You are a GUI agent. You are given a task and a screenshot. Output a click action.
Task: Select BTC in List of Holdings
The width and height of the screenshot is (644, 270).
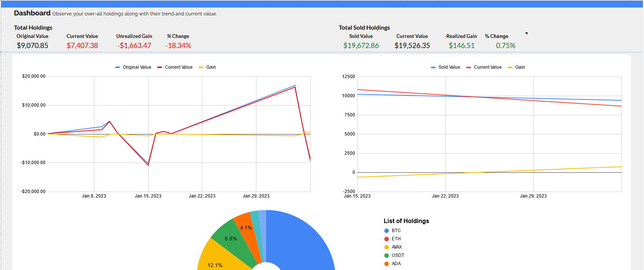click(x=392, y=231)
